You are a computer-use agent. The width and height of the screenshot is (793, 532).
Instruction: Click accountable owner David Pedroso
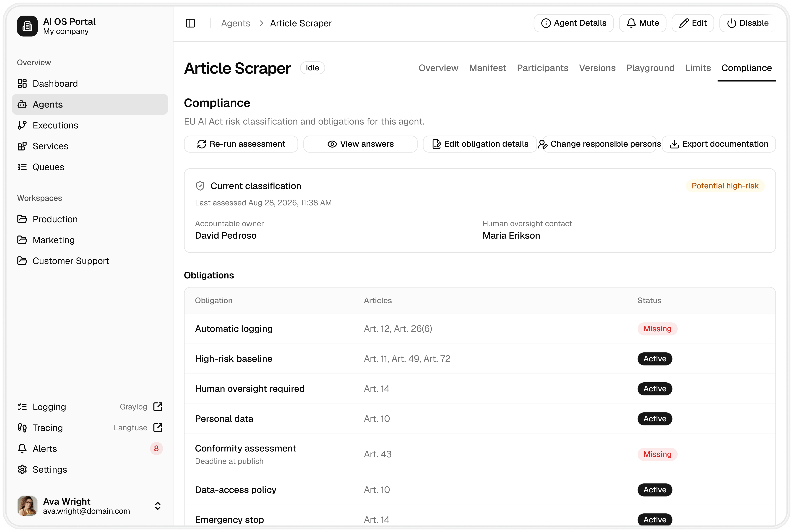pos(226,235)
